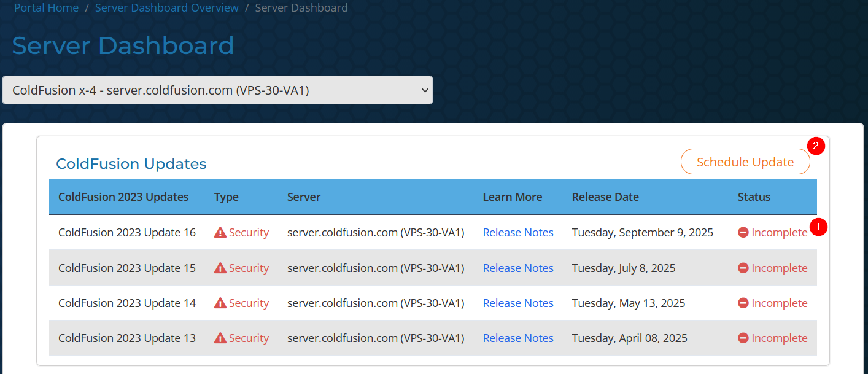
Task: Click Incomplete status icon for Update 13
Action: (x=743, y=338)
